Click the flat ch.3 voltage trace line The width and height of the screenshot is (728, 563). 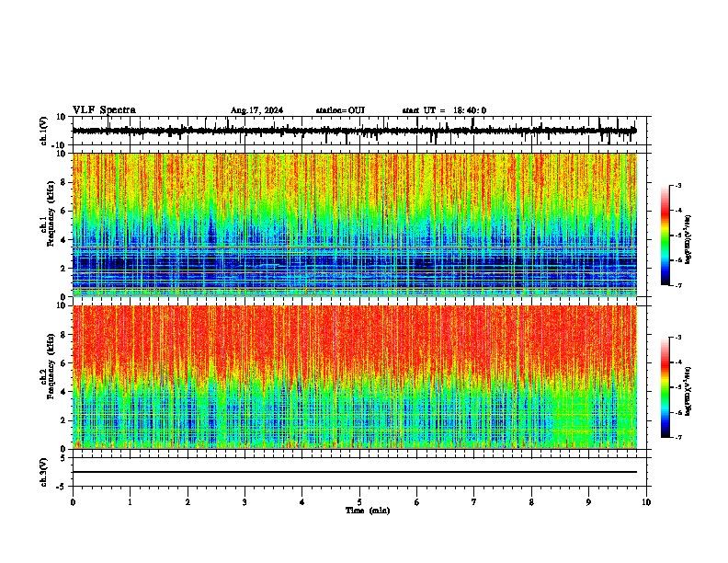click(355, 472)
